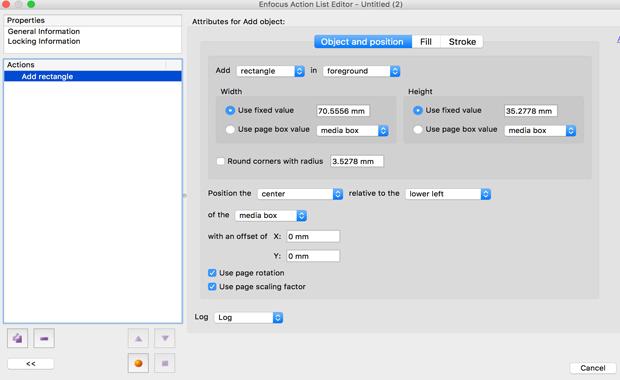Select the Height 'Use page box value' radio button
620x380 pixels.
click(x=418, y=129)
